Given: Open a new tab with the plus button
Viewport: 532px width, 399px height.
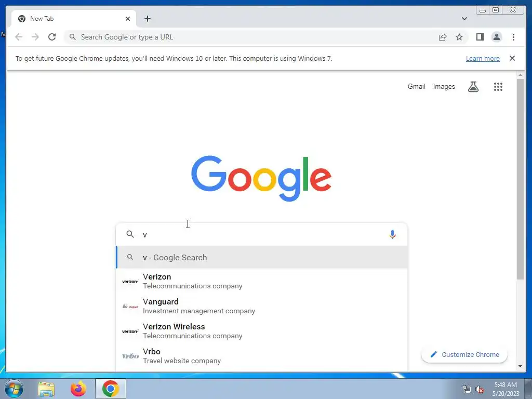Looking at the screenshot, I should coord(147,19).
